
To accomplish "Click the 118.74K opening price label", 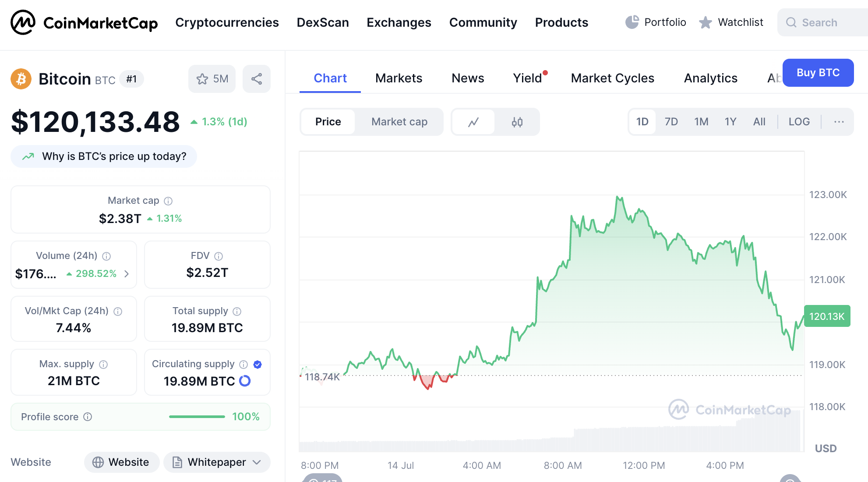I will pos(322,377).
